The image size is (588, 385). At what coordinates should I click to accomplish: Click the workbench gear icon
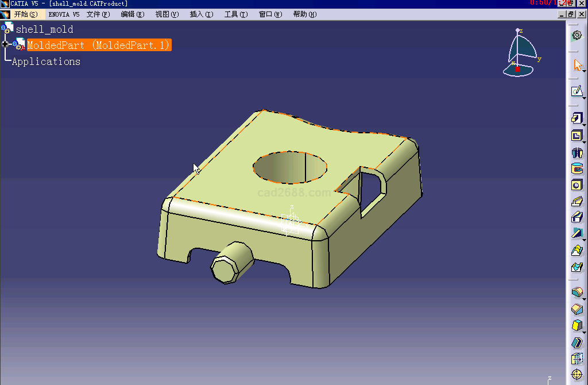point(577,35)
